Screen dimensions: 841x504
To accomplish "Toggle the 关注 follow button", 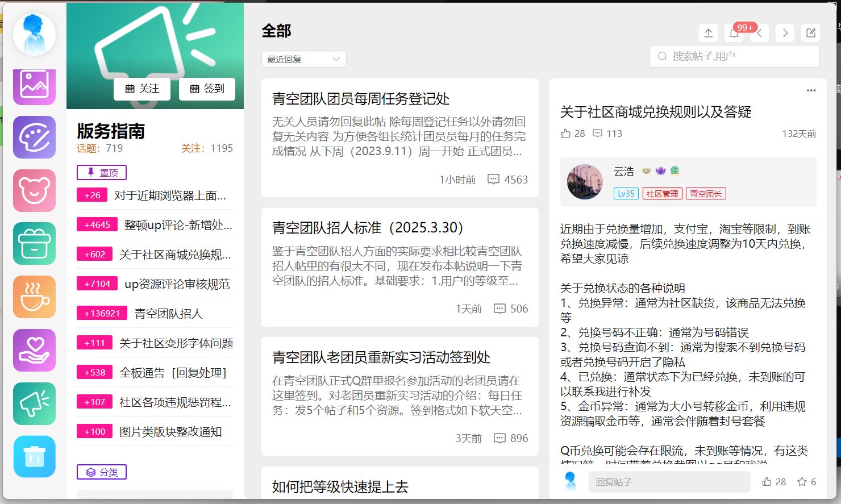I will [x=142, y=89].
